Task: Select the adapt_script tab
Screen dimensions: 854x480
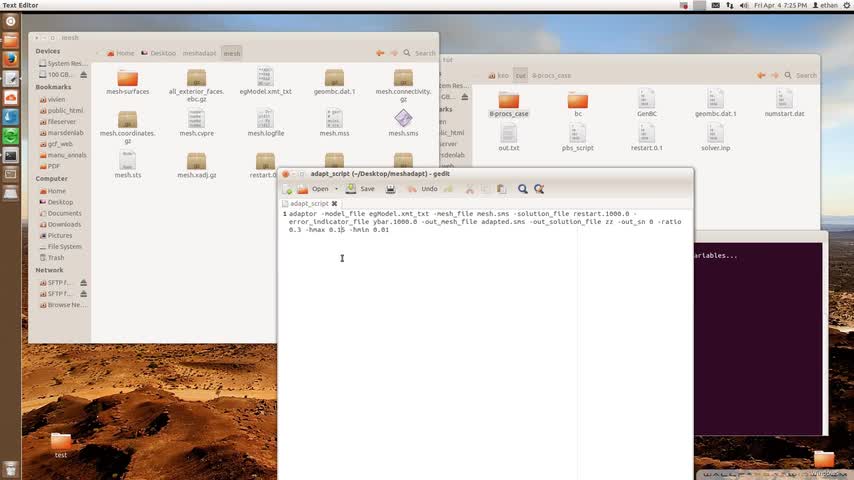Action: [x=309, y=203]
